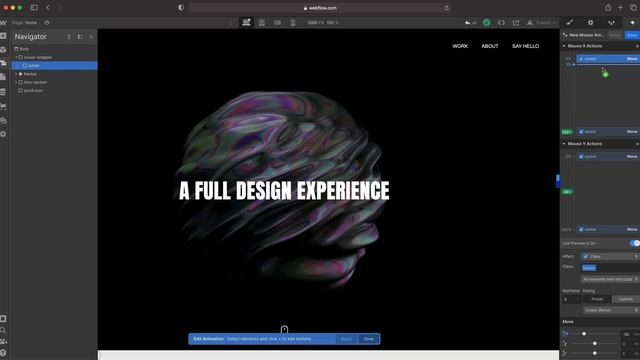The width and height of the screenshot is (640, 360).
Task: Click the undo arrow in top bar
Action: pyautogui.click(x=467, y=23)
